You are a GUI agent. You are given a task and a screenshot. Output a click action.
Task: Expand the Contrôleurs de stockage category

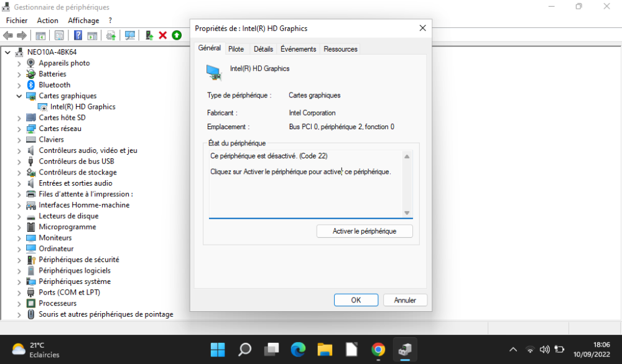pos(19,172)
